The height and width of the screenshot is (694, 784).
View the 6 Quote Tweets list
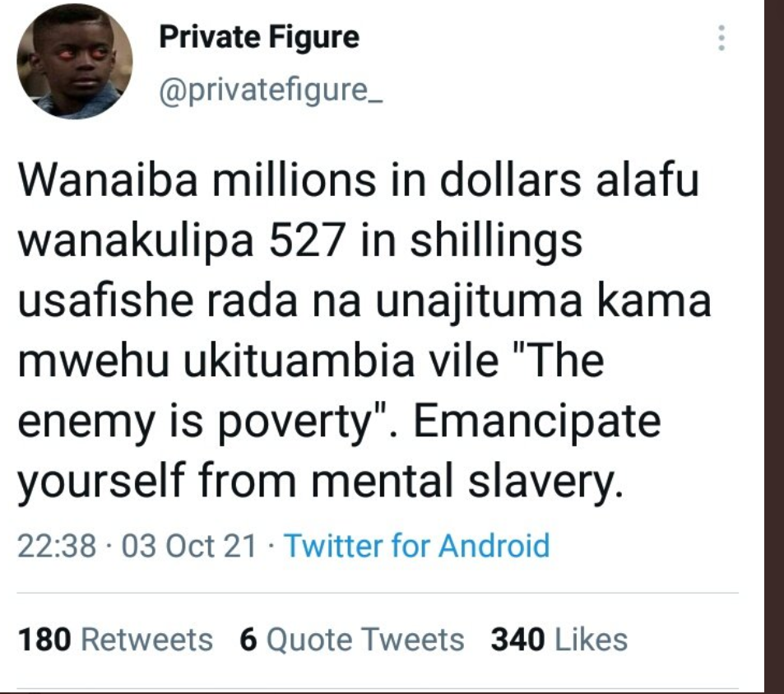point(352,640)
